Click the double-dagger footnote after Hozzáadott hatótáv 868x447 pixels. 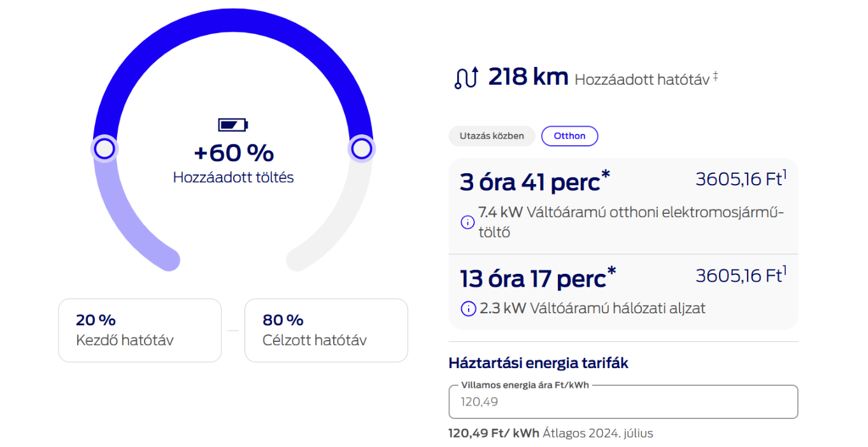[715, 76]
